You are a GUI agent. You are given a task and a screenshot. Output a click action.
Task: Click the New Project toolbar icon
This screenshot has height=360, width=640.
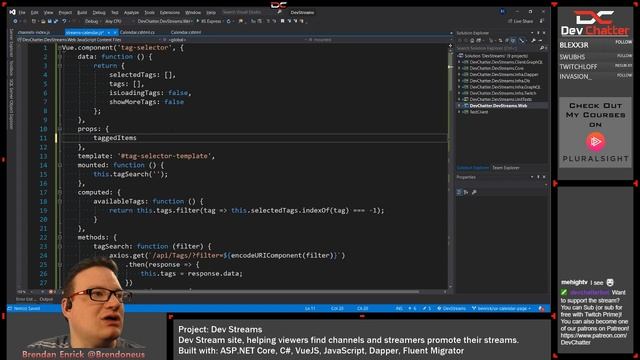tap(34, 21)
